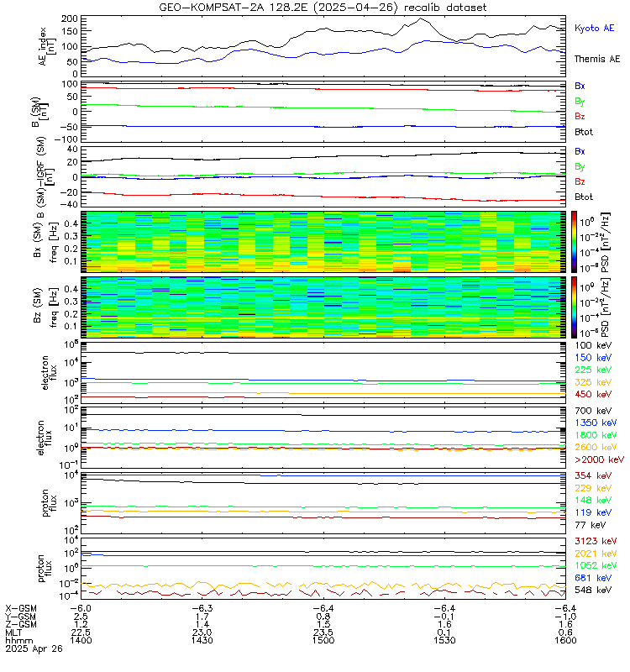Select the >2000 keV electron legend
Viewport: 630px width, 672px height.
click(599, 459)
